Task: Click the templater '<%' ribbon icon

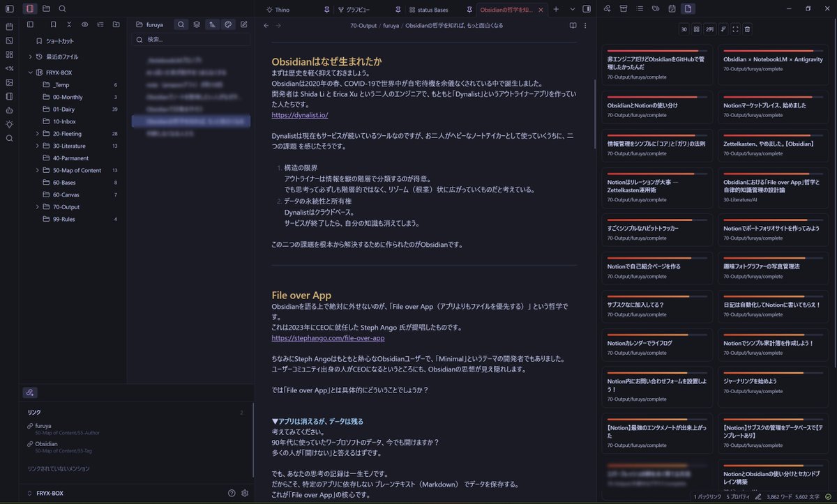Action: point(9,68)
